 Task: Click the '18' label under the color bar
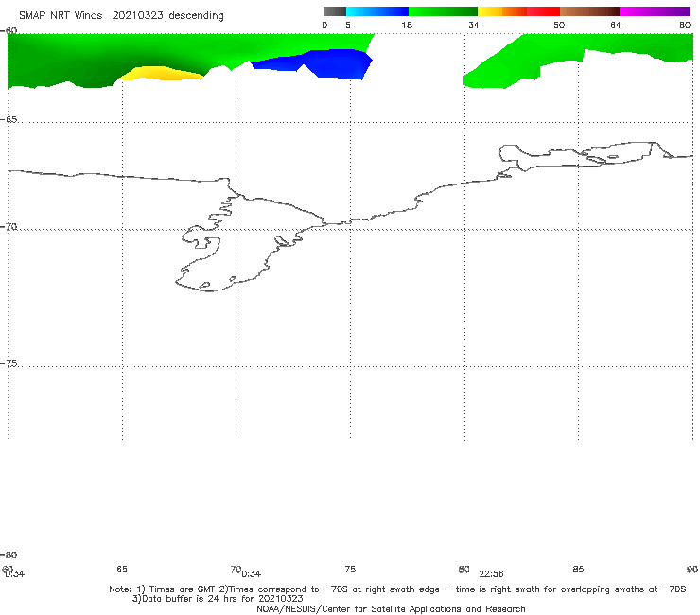[407, 26]
